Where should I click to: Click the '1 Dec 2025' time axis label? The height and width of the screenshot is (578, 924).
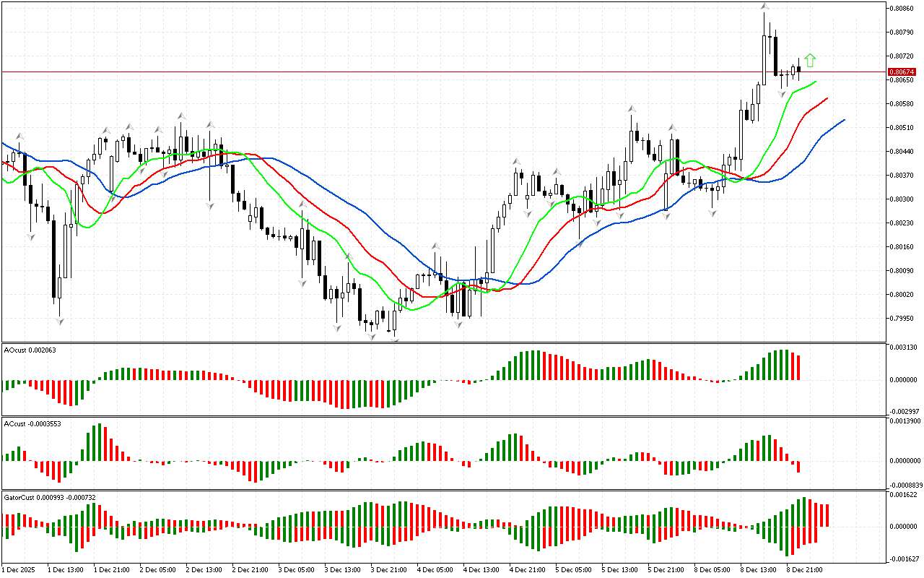pos(20,569)
